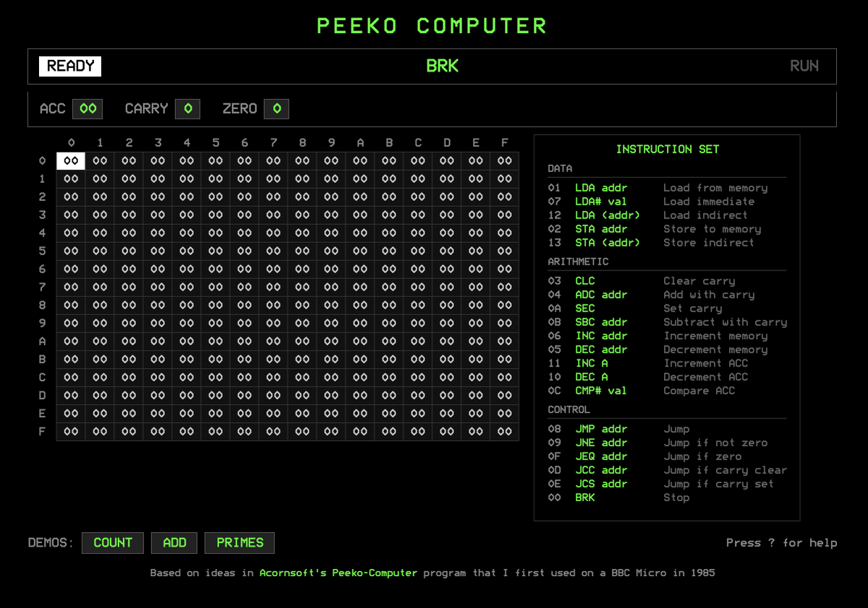868x608 pixels.
Task: Click the 'Subtract with carry' description
Action: [726, 322]
